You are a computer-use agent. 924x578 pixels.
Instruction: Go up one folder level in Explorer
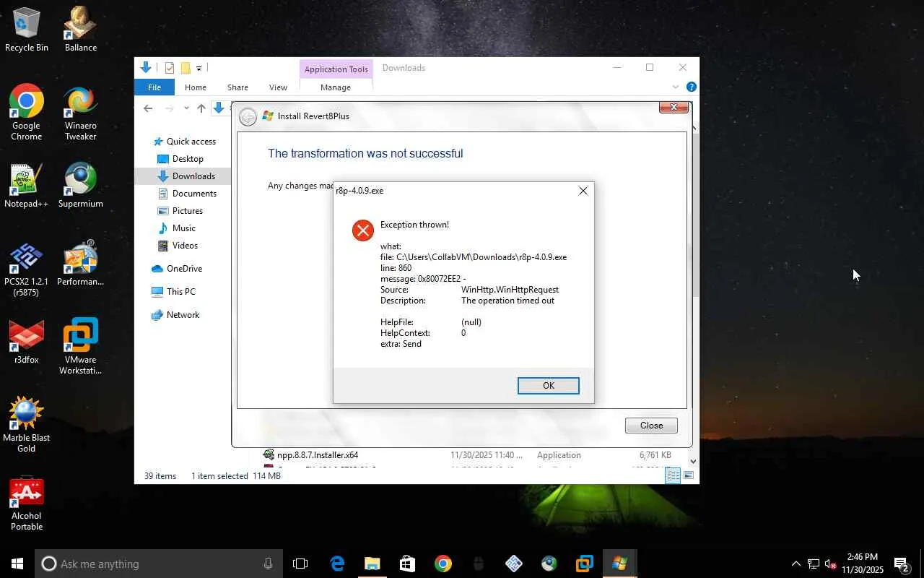(201, 108)
